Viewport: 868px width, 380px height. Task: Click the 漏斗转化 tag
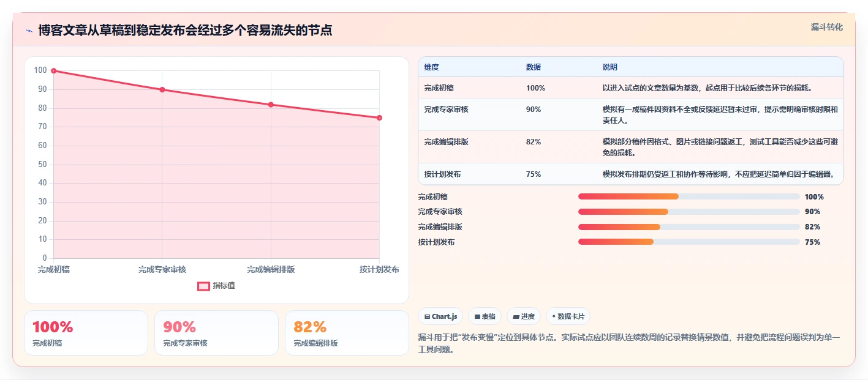click(827, 27)
